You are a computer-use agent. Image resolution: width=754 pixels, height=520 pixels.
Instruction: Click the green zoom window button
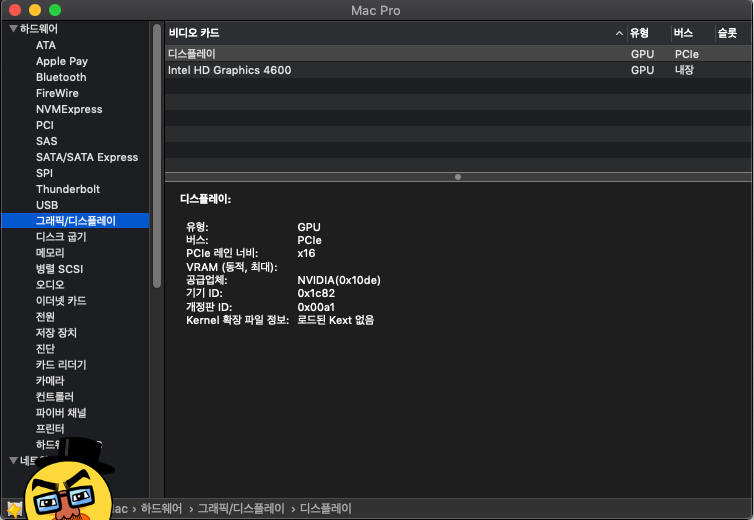(x=55, y=10)
